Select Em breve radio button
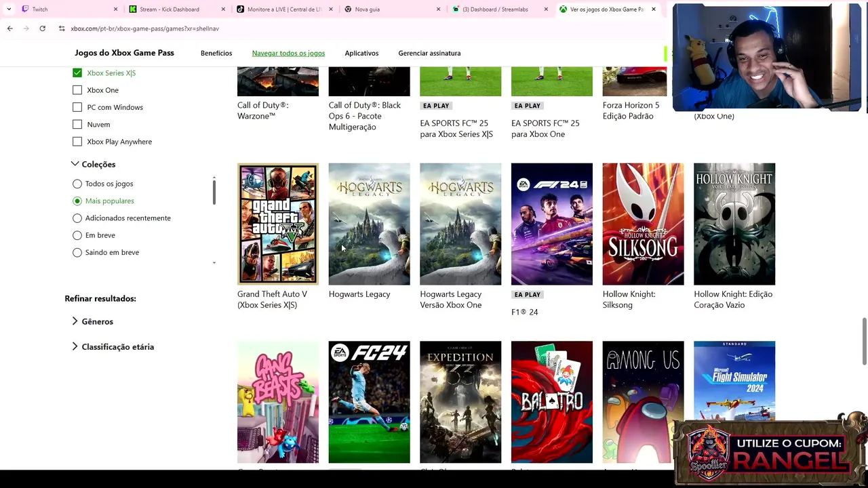 tap(77, 235)
